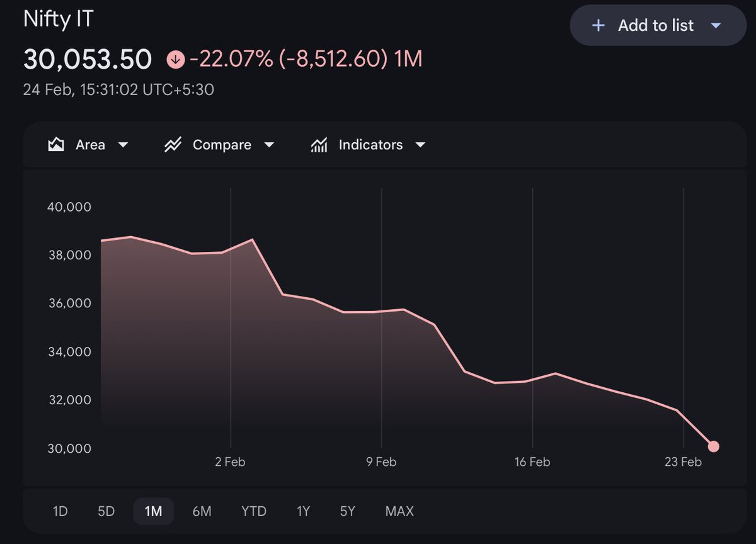
Task: Click the down arrow icon beside -22.07%
Action: click(x=175, y=60)
